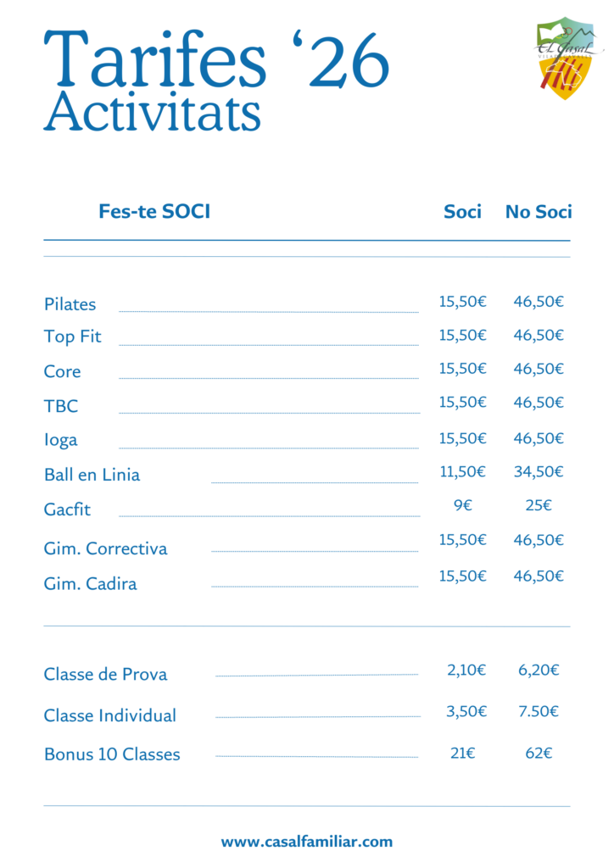
Task: Click the Fes-te SOCI heading
Action: coord(154,212)
